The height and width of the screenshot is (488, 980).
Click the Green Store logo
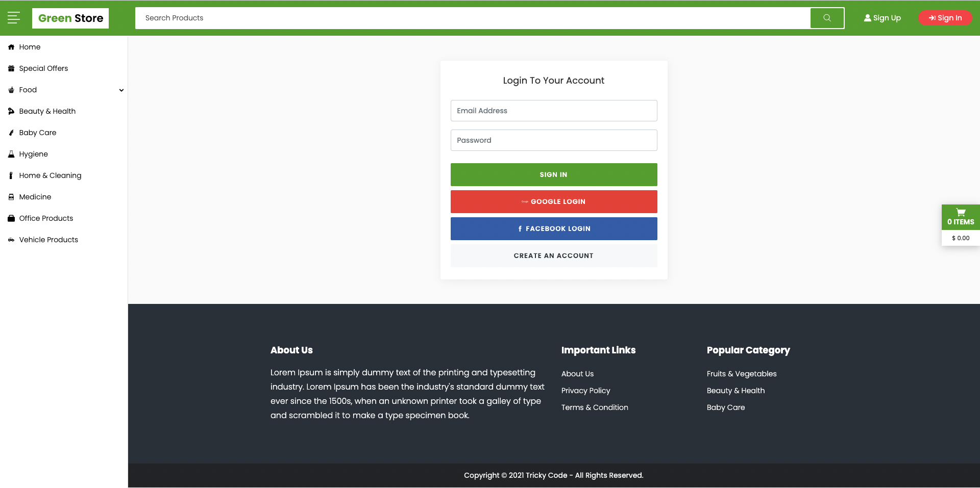(x=70, y=18)
